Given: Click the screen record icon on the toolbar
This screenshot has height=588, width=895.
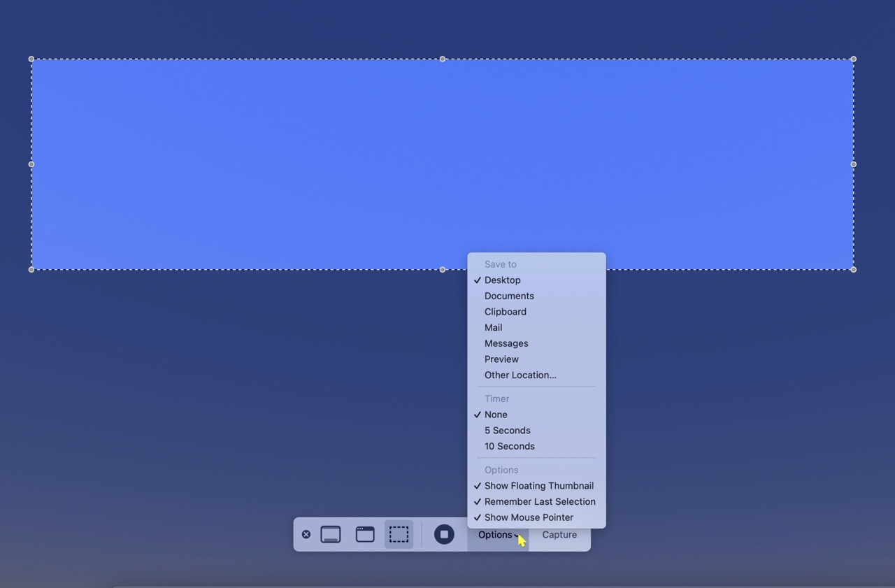Looking at the screenshot, I should tap(445, 534).
